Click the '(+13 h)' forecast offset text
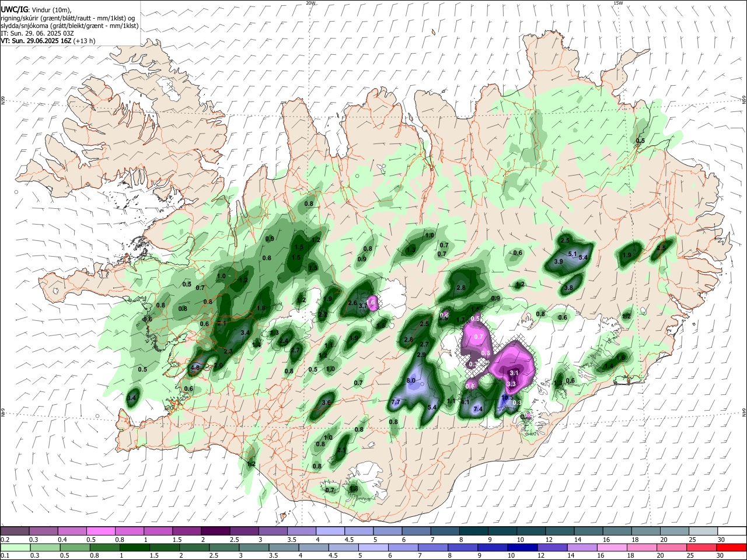747x560 pixels. (85, 41)
